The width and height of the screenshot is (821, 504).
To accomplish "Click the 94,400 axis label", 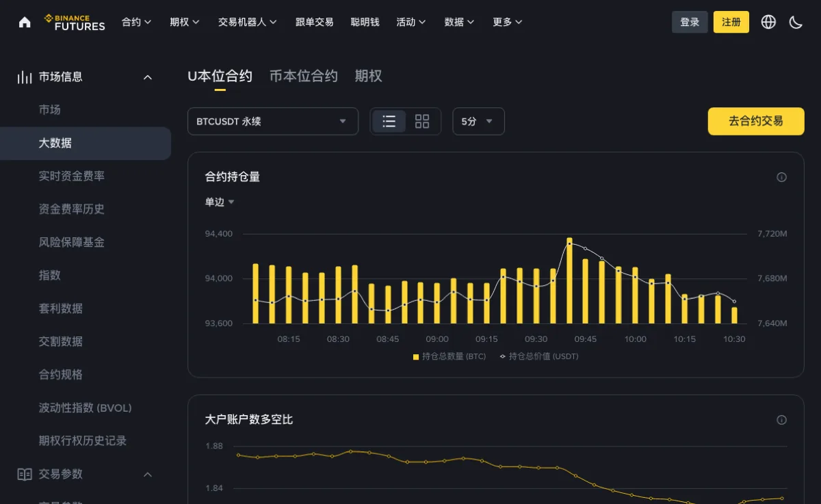I will (219, 234).
